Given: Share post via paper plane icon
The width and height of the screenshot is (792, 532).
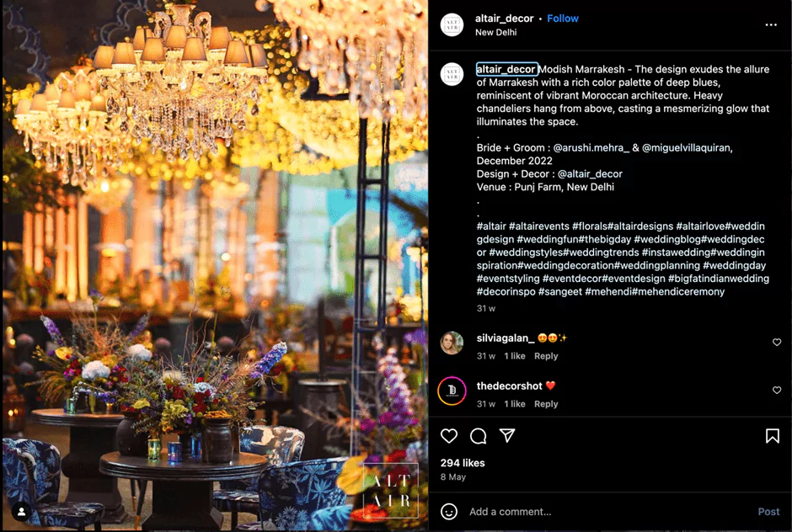Looking at the screenshot, I should point(507,435).
